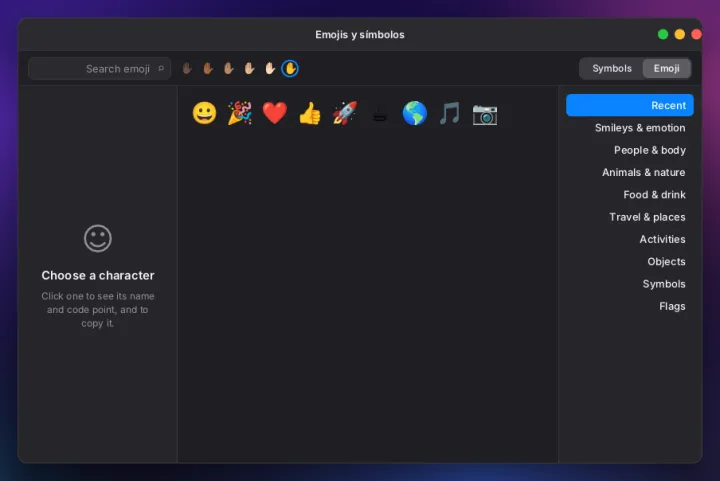Open the Food & drink category
The height and width of the screenshot is (481, 720).
pyautogui.click(x=630, y=195)
